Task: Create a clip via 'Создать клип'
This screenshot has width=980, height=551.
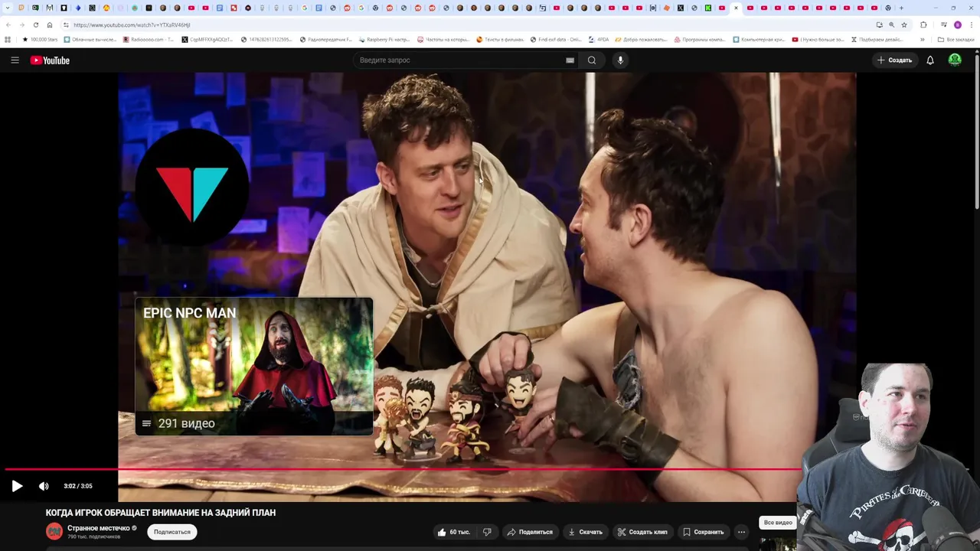Action: (643, 532)
